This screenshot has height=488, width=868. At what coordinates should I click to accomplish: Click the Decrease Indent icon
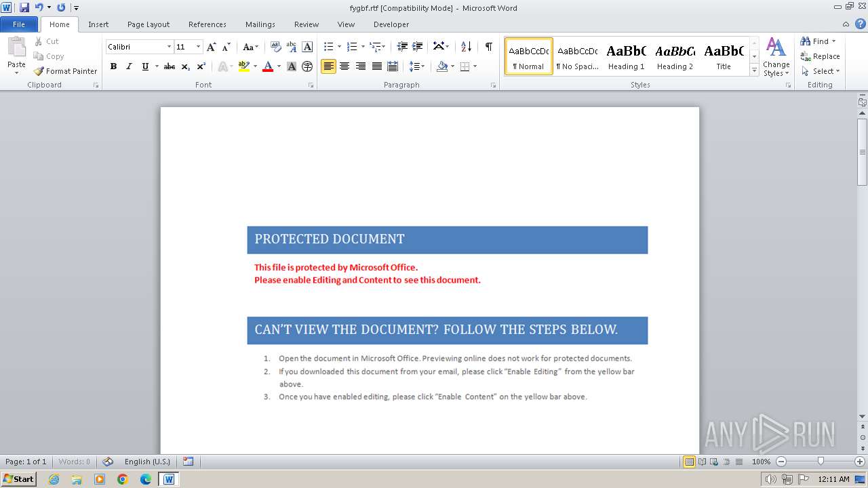(x=402, y=47)
